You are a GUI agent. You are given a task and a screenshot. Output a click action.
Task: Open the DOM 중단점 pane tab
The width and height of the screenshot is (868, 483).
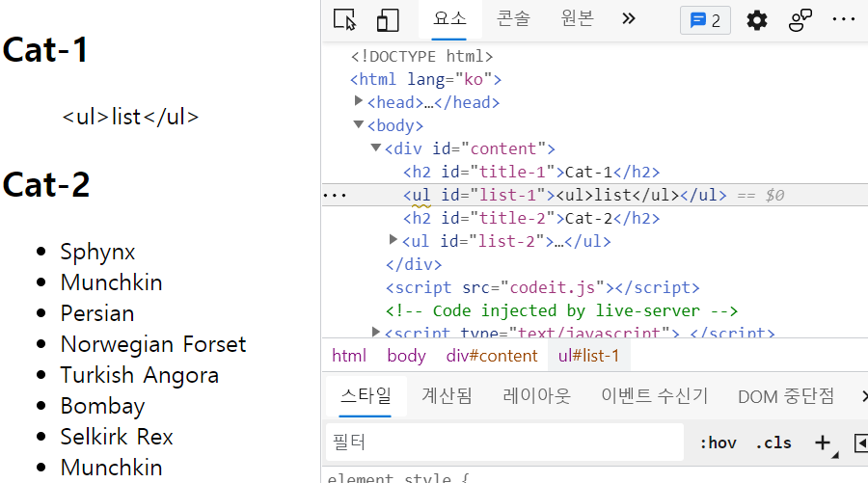[x=785, y=396]
